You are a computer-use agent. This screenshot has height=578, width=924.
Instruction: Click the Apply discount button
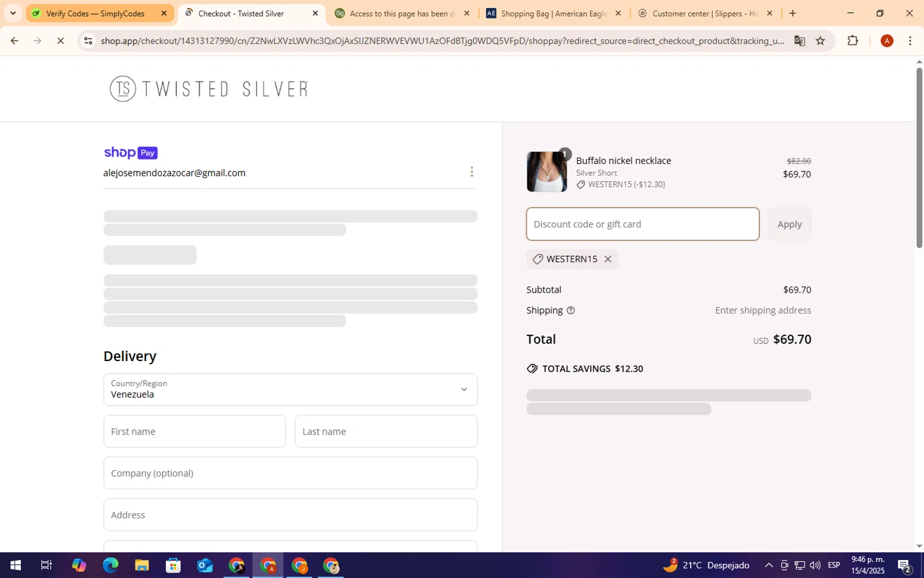(789, 224)
